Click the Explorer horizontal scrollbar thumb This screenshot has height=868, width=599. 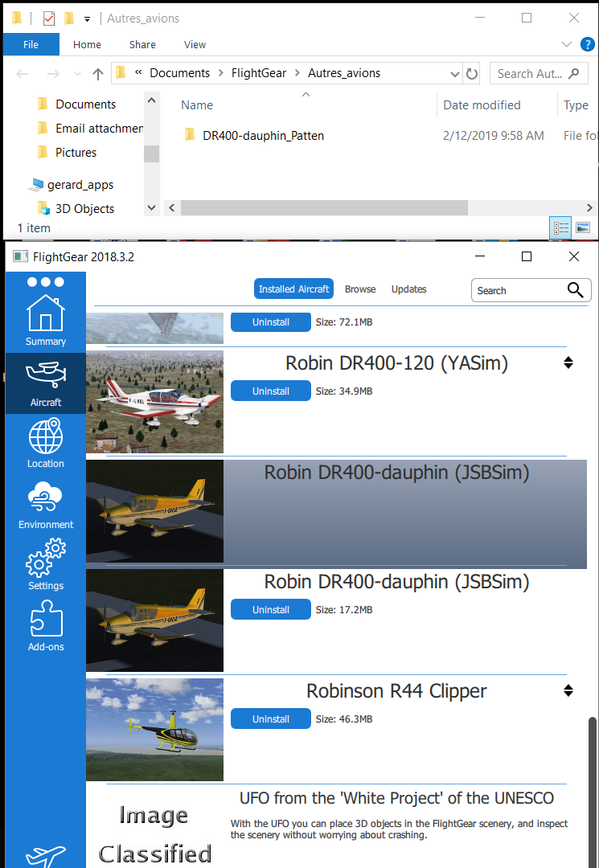point(324,207)
